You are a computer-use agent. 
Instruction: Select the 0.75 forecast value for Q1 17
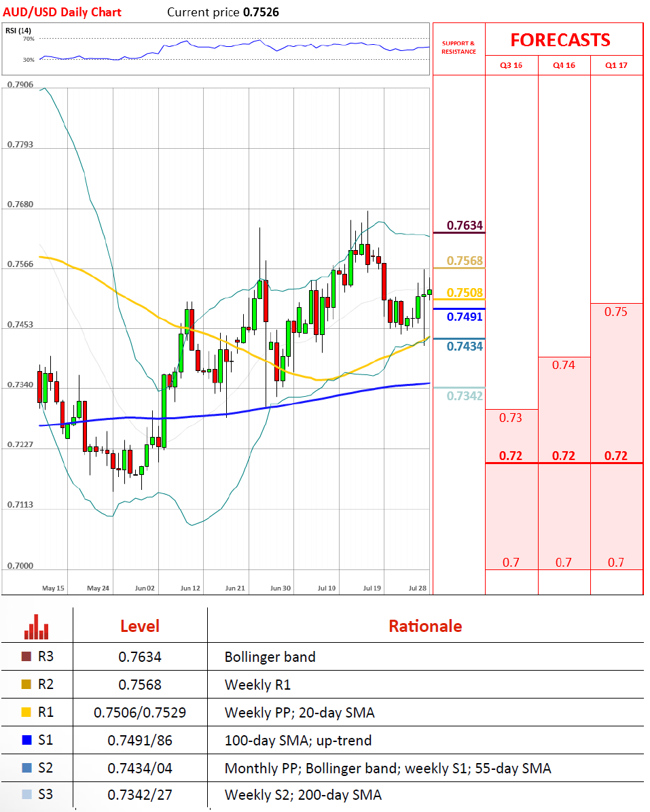coord(616,312)
